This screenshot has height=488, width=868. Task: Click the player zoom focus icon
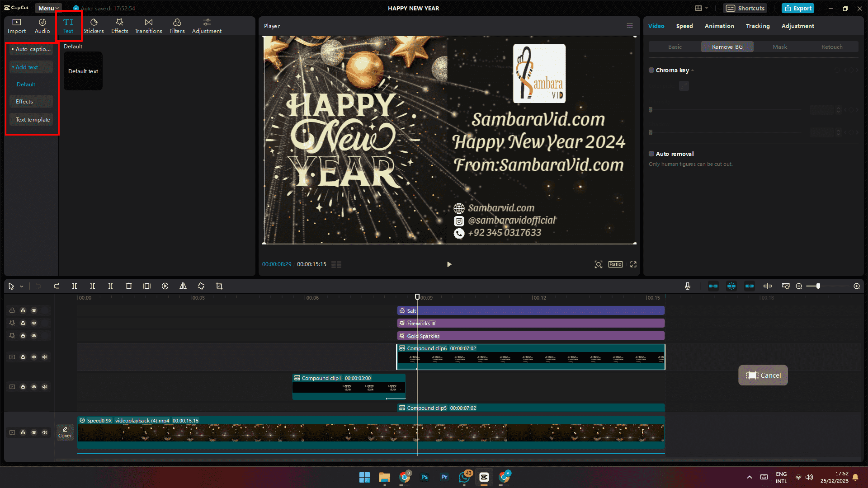click(x=599, y=264)
